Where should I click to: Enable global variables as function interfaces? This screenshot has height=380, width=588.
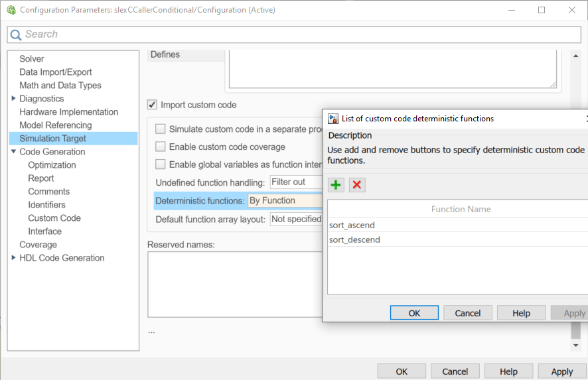(x=161, y=164)
